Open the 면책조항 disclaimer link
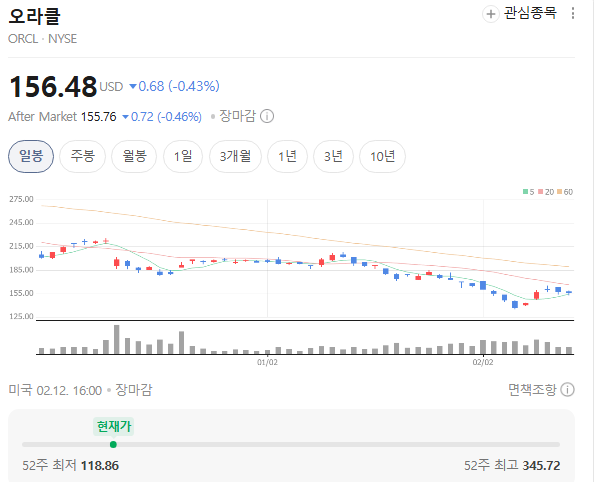This screenshot has width=605, height=482. pyautogui.click(x=532, y=390)
